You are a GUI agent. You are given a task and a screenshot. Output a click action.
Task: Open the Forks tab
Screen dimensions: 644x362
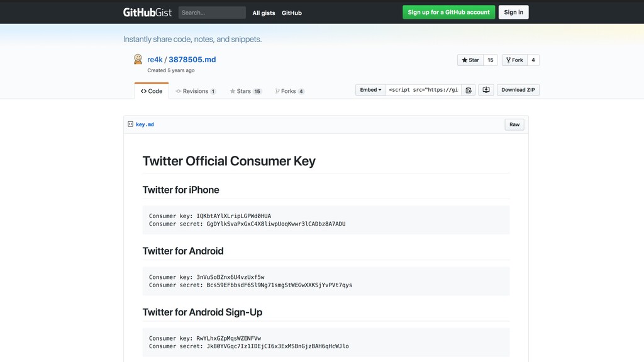click(289, 91)
